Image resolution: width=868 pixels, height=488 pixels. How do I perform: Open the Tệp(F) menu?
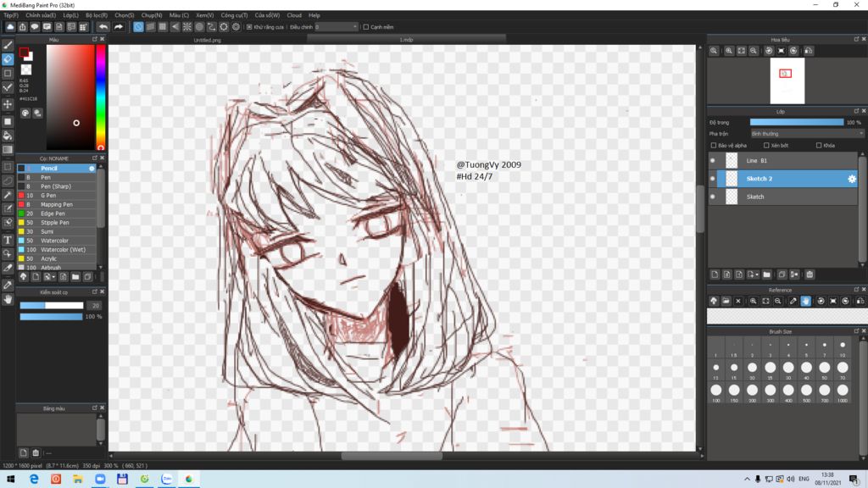click(x=11, y=15)
